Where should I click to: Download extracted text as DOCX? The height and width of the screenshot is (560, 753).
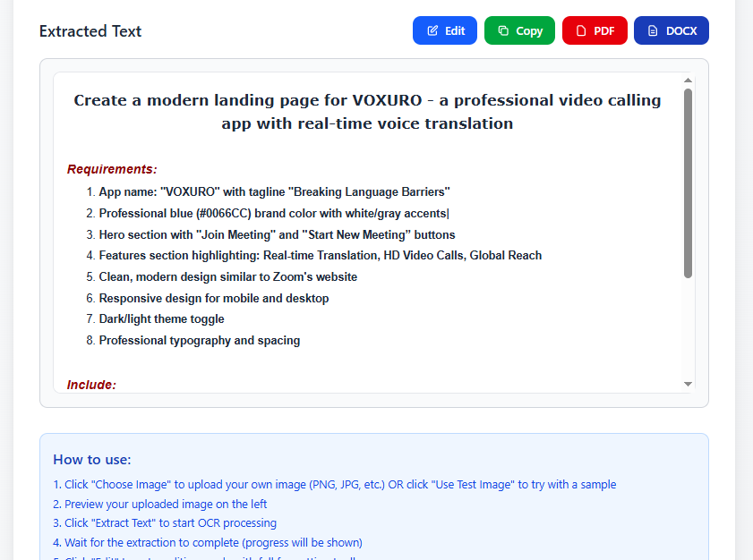coord(672,30)
